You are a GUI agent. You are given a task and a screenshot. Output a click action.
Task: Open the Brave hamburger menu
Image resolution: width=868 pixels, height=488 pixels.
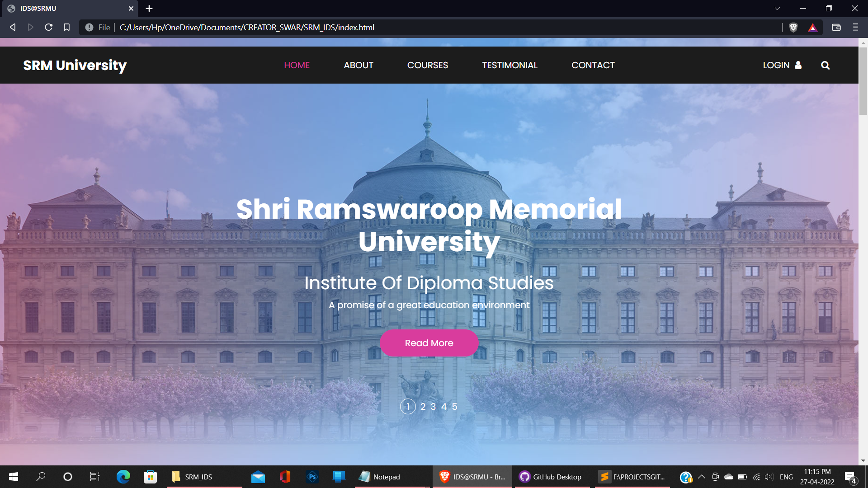coord(855,27)
